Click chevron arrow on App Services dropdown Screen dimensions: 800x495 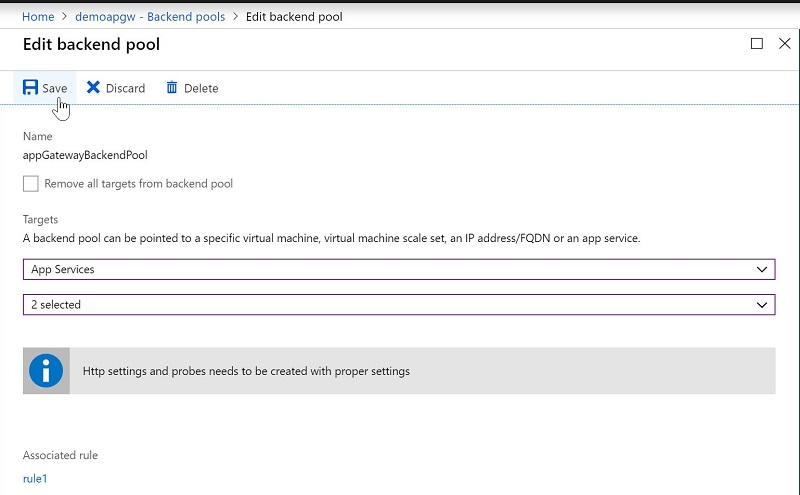(x=763, y=270)
